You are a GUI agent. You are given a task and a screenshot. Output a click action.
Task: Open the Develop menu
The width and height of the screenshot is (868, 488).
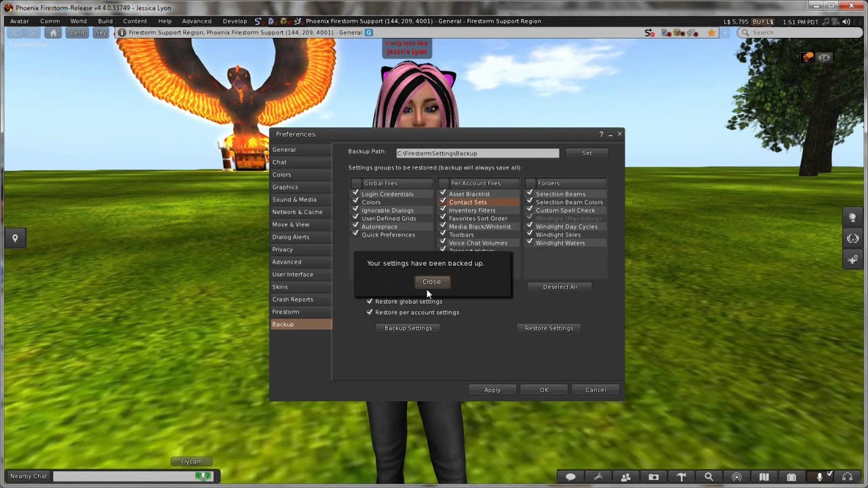click(235, 21)
